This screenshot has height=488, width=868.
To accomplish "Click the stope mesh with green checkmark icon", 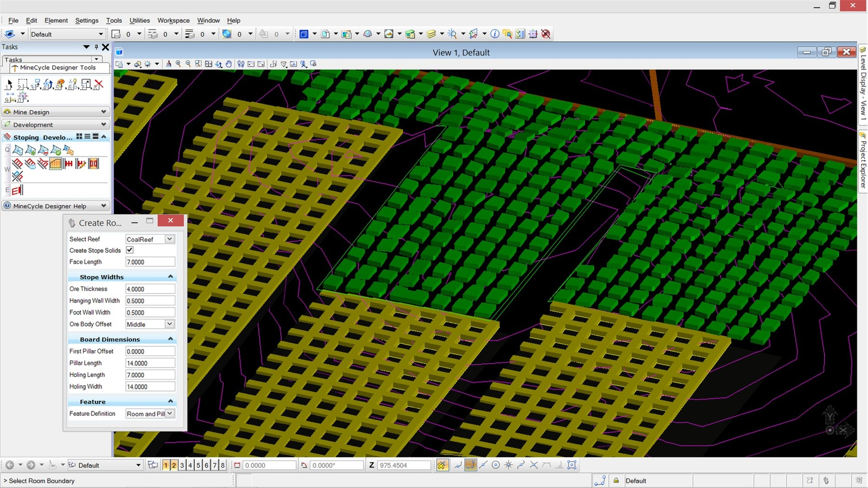I will coord(56,150).
